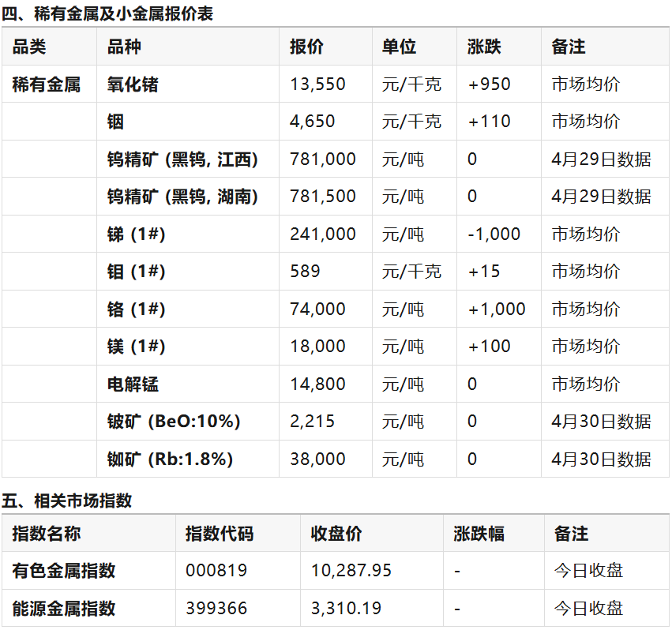Click the 钨精矿 (黑钨, 江西) cell
Image resolution: width=672 pixels, height=630 pixels.
point(182,159)
